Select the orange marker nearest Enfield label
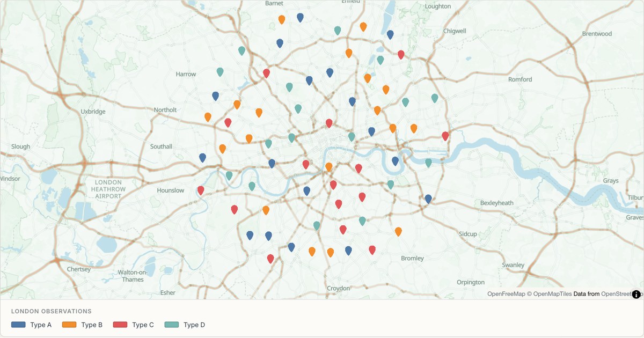The height and width of the screenshot is (338, 644). [363, 27]
